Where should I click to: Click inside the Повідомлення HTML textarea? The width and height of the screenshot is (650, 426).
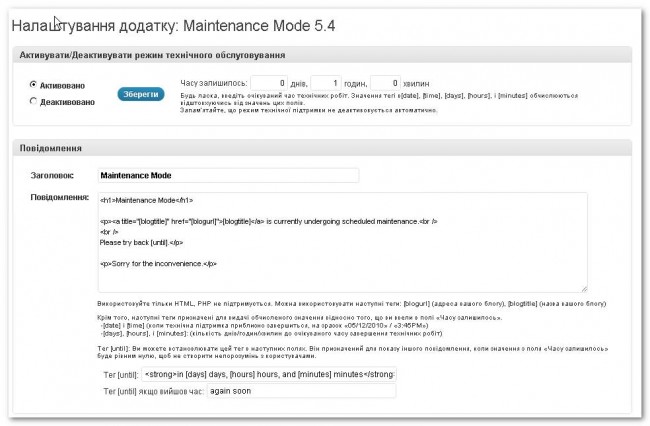[343, 242]
